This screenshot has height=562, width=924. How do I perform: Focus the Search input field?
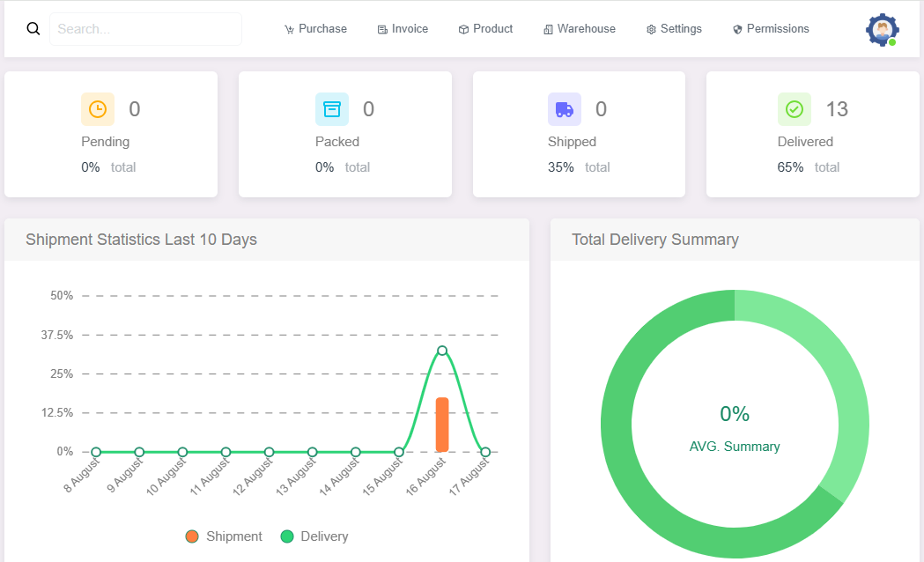point(145,29)
